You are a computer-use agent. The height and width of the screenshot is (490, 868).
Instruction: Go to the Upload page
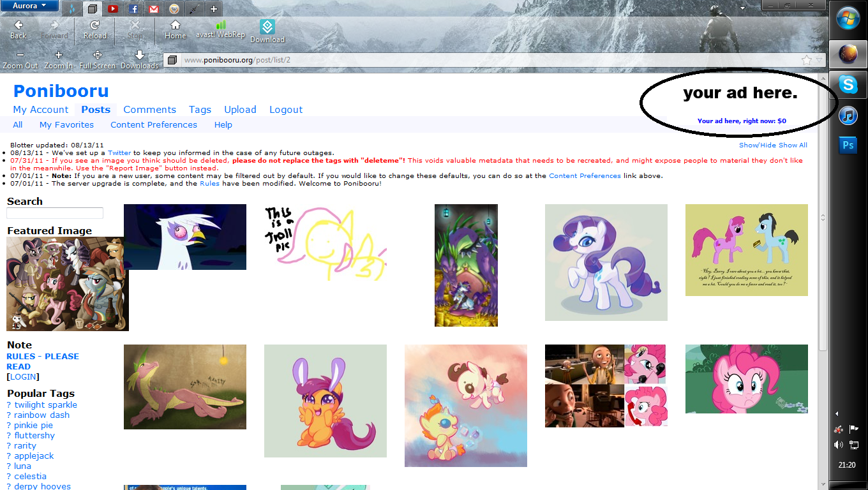click(x=240, y=110)
